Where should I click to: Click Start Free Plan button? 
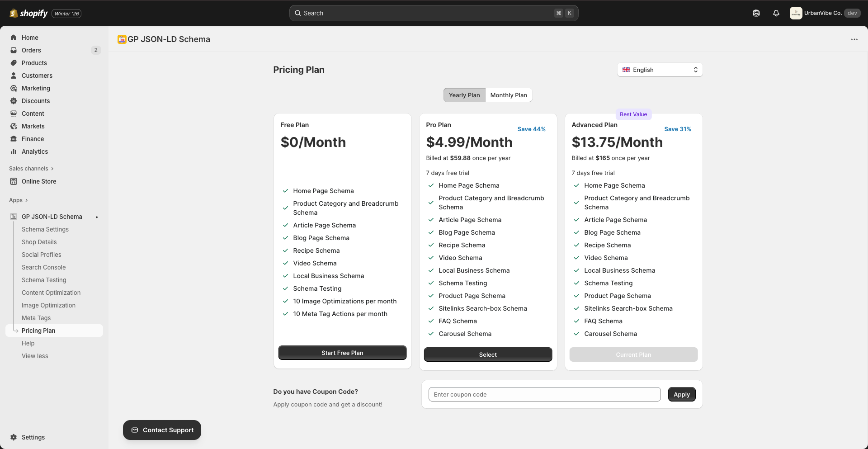coord(342,353)
